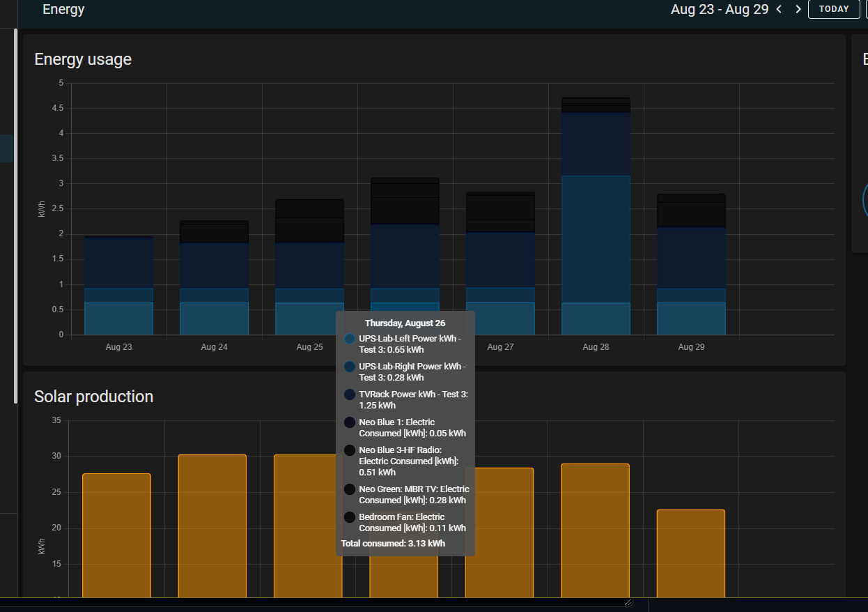Viewport: 868px width, 612px height.
Task: Click the Energy title in the header
Action: pyautogui.click(x=63, y=9)
